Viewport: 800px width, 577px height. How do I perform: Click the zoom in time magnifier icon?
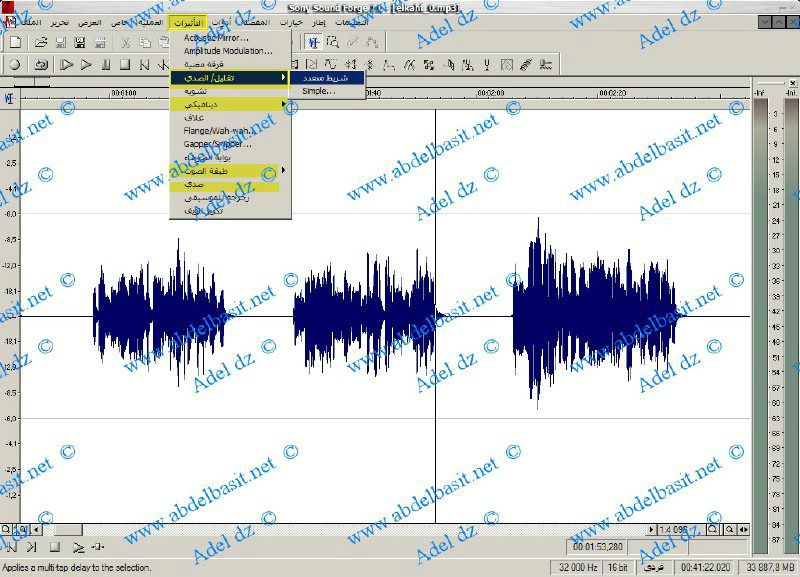point(713,530)
